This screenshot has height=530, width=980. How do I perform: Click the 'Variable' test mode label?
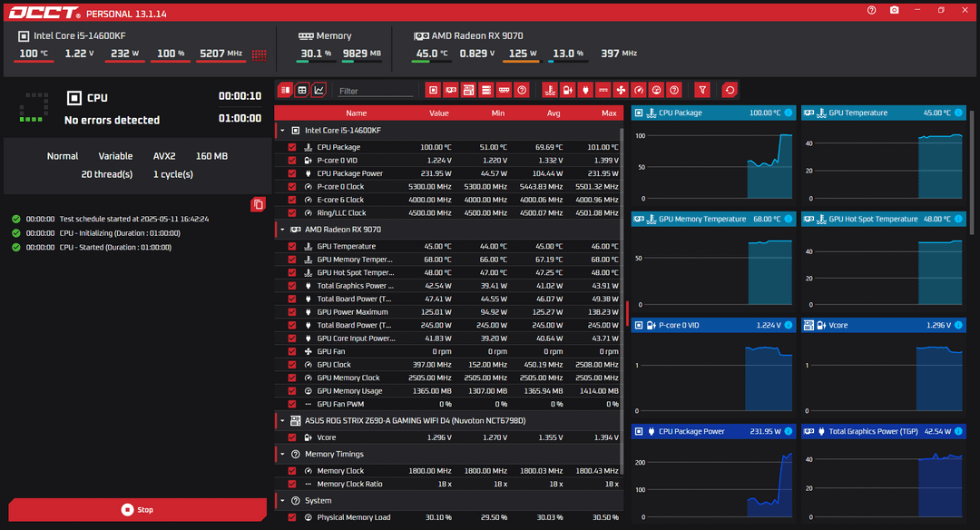pos(115,156)
